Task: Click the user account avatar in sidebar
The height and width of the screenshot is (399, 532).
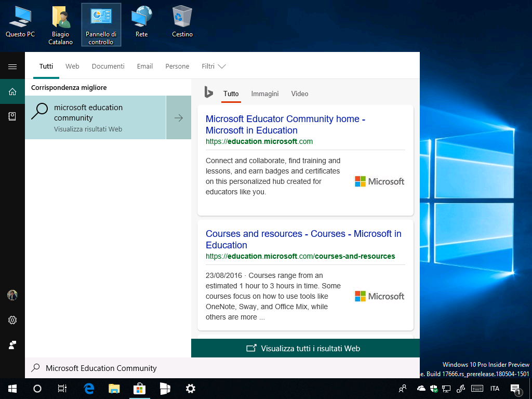Action: pyautogui.click(x=12, y=295)
